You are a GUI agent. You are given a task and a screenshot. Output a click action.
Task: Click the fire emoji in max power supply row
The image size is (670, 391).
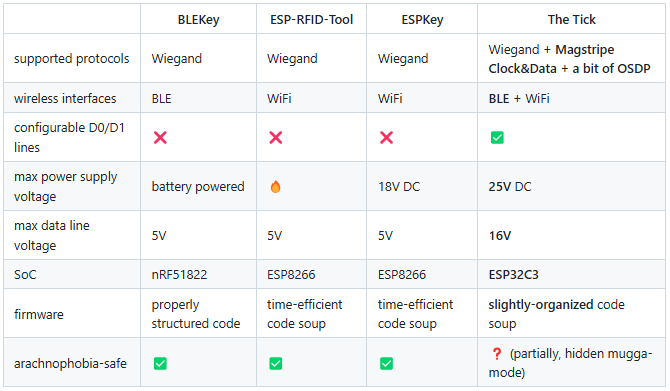pos(276,187)
